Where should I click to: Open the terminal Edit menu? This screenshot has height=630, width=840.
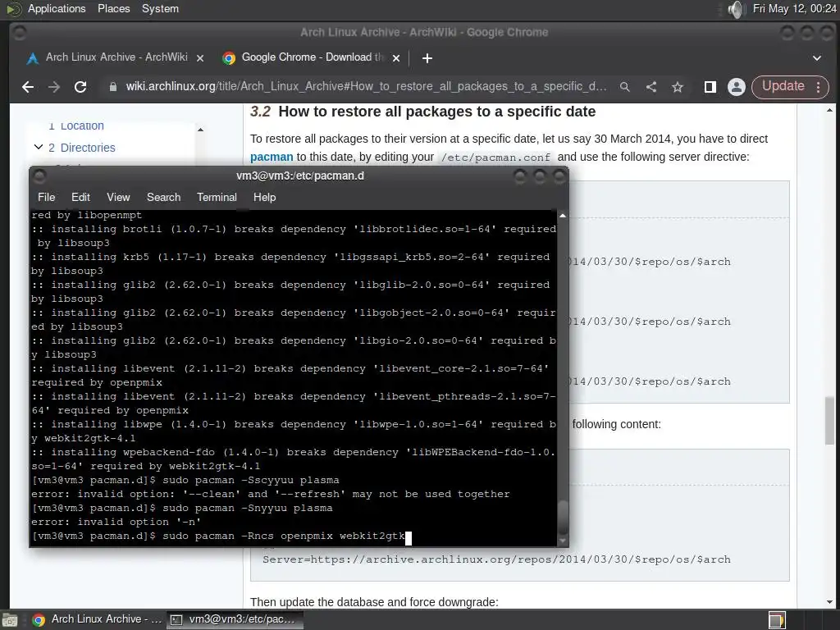(80, 197)
